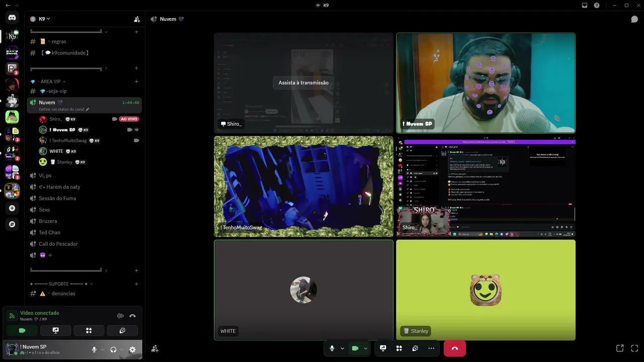Collapse the ÁREA VIP category
This screenshot has width=644, height=362.
click(x=50, y=81)
